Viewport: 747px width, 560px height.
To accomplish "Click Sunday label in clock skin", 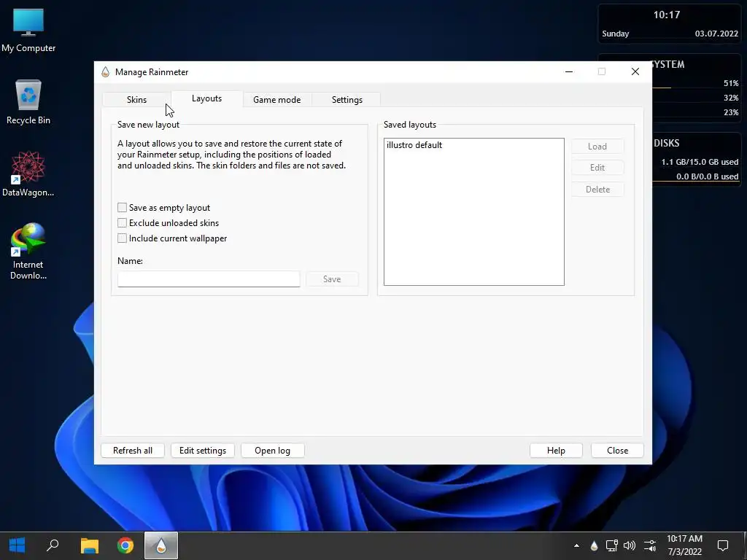I will pos(616,34).
